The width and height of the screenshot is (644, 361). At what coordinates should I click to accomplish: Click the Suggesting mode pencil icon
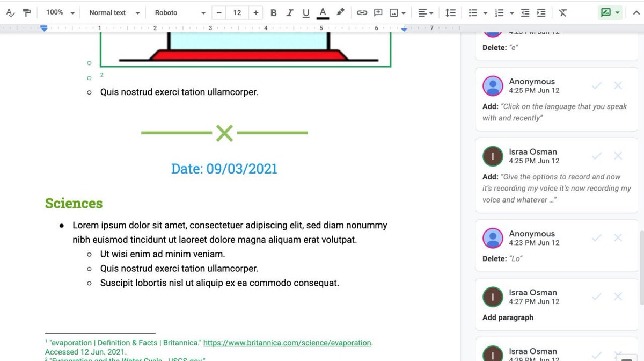click(606, 12)
